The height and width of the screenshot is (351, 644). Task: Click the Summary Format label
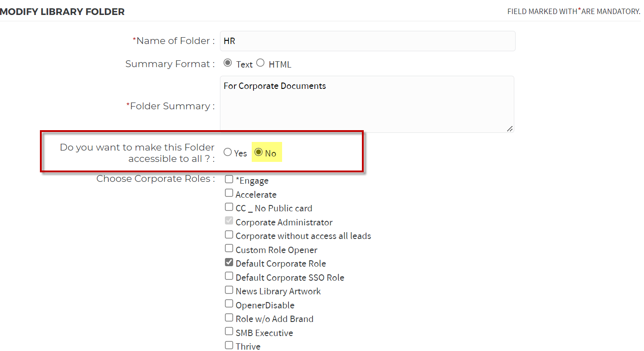(x=170, y=64)
